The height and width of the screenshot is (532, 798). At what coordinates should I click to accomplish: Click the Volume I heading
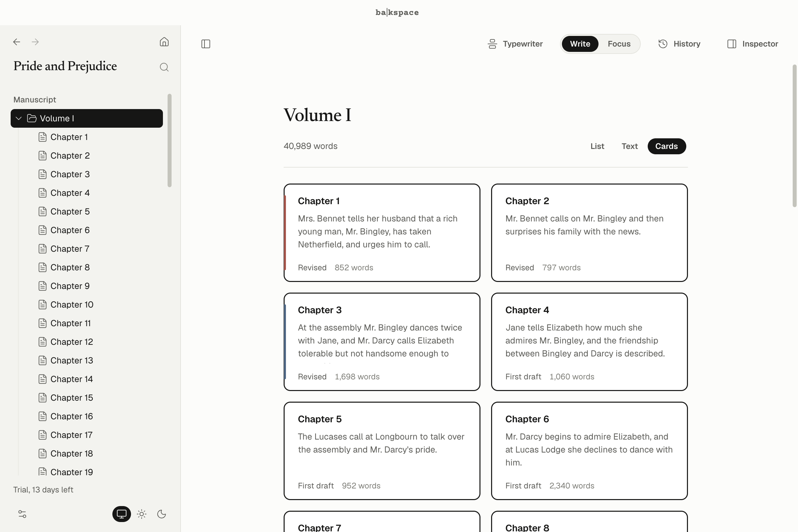click(317, 115)
